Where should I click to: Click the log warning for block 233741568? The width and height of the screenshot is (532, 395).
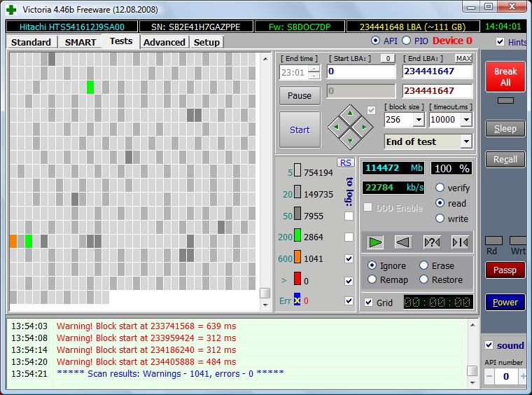coord(146,326)
